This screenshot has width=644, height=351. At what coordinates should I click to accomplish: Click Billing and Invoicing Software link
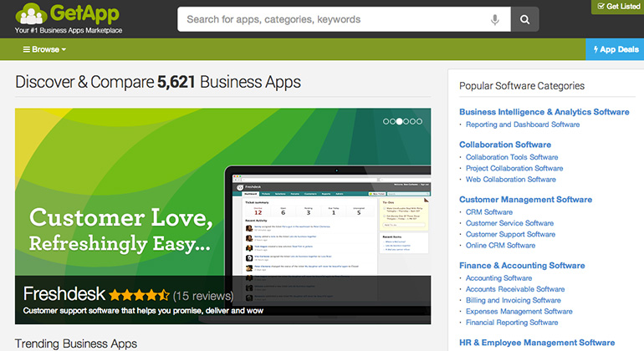point(513,300)
